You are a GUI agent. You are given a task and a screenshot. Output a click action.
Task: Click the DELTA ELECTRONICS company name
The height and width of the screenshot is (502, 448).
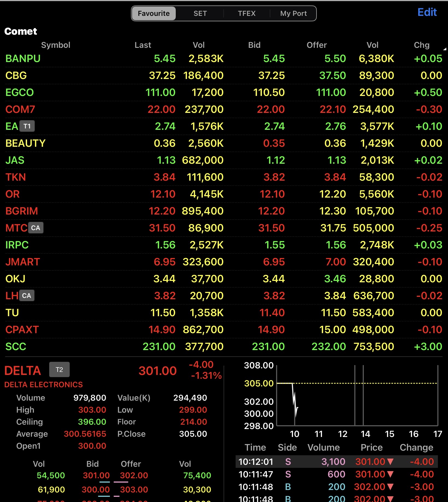tap(43, 384)
